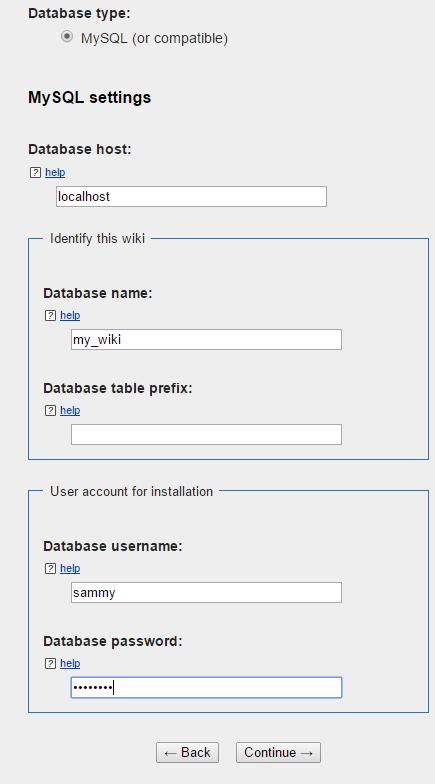Screen dimensions: 435x784
Task: Open the help link under Database name
Action: click(x=70, y=316)
